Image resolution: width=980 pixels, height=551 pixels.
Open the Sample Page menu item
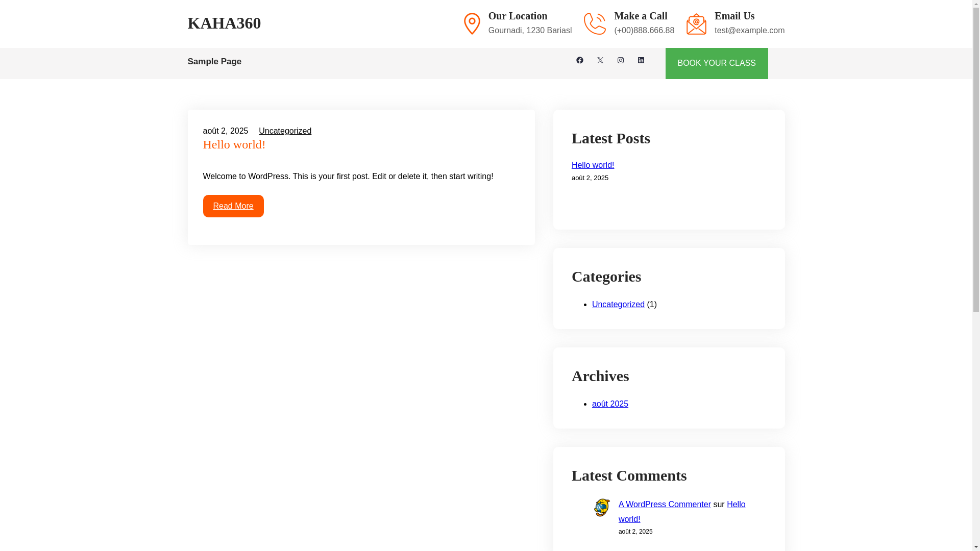(x=214, y=61)
